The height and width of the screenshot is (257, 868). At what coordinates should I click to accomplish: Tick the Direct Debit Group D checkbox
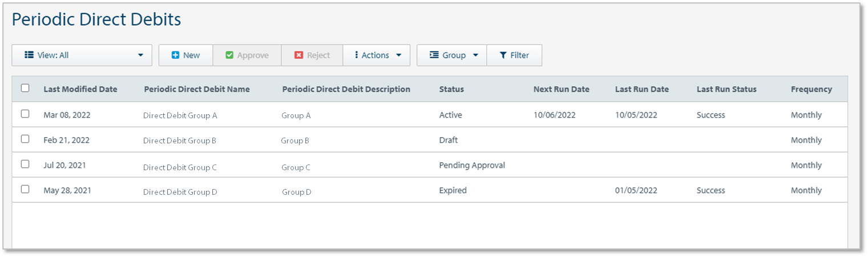point(25,190)
